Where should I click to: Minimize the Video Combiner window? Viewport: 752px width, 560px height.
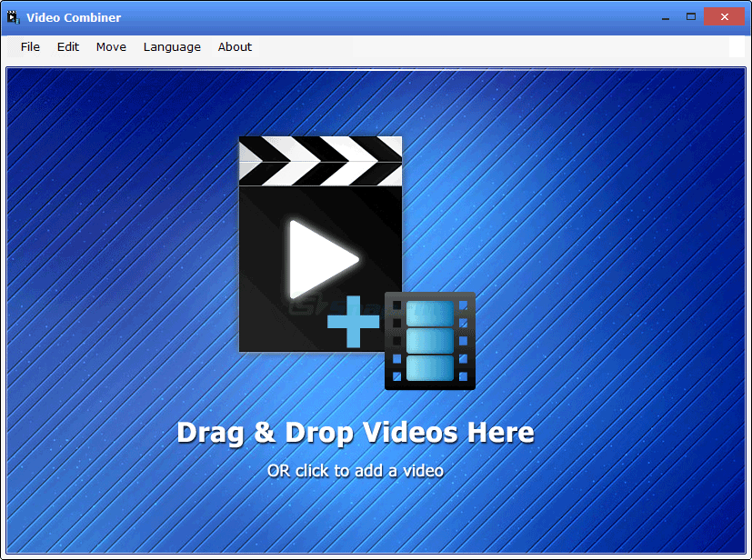(665, 16)
